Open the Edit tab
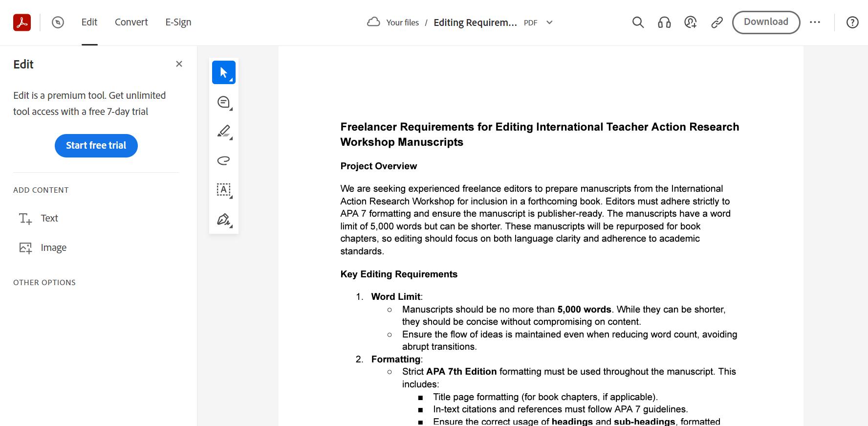Image resolution: width=868 pixels, height=426 pixels. pyautogui.click(x=89, y=22)
